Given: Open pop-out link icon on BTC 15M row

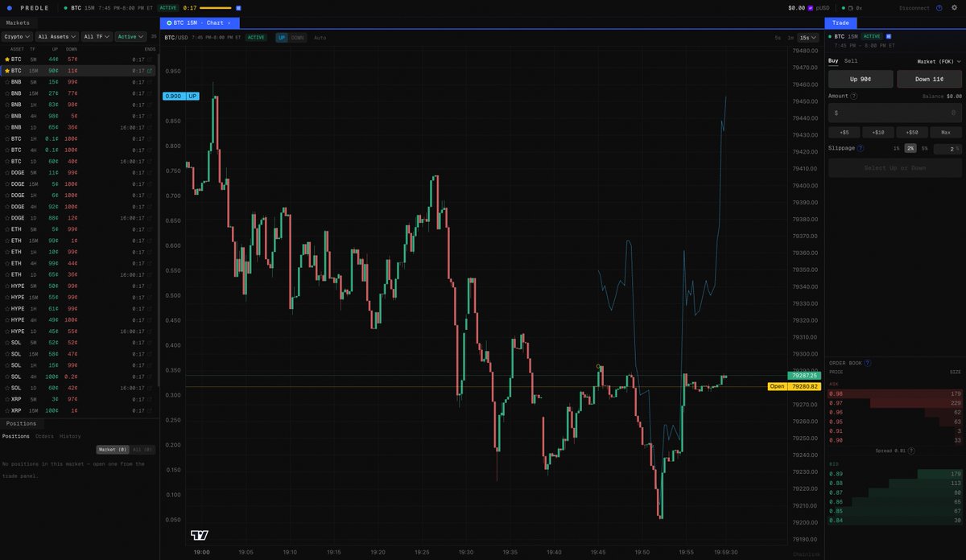Looking at the screenshot, I should pos(150,71).
